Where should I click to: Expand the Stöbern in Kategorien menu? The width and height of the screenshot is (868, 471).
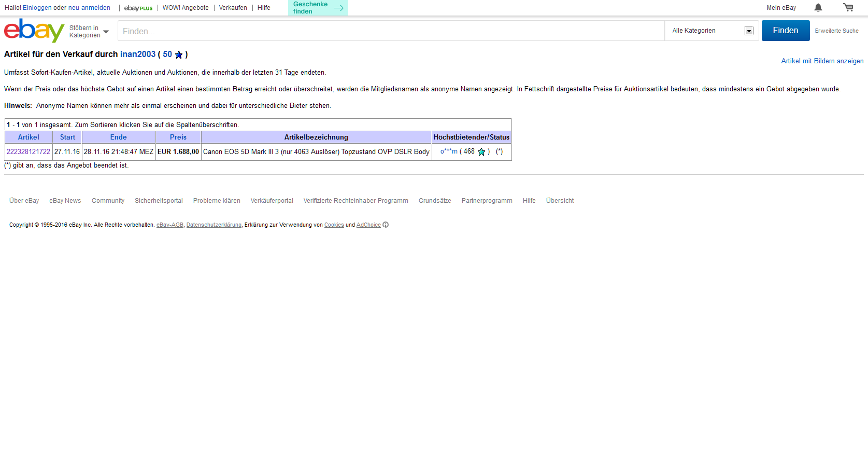tap(89, 32)
